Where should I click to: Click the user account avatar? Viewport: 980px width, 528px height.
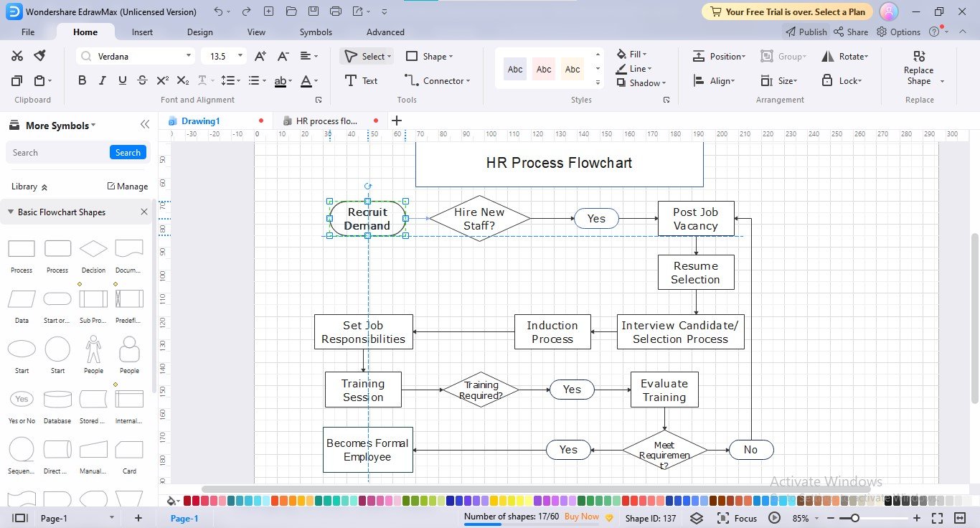889,11
